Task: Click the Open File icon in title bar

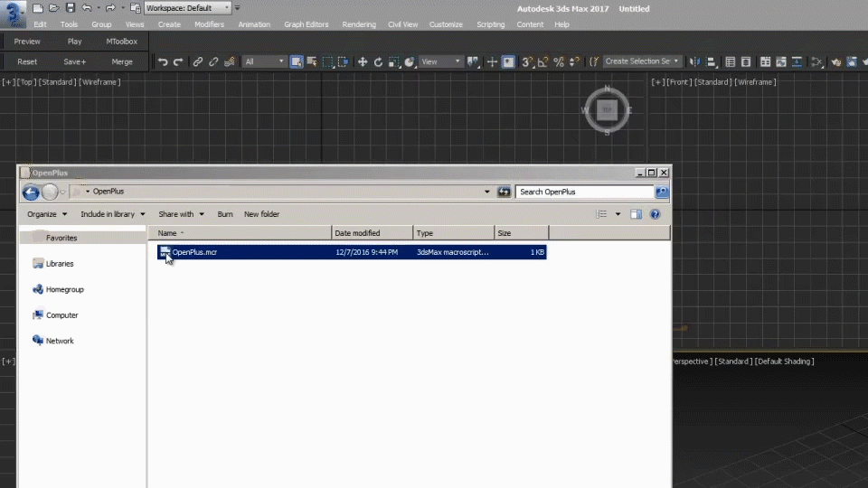Action: click(x=53, y=8)
